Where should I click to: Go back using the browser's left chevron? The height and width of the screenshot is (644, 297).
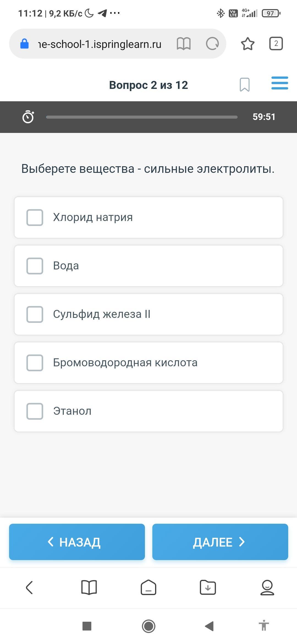tap(29, 588)
